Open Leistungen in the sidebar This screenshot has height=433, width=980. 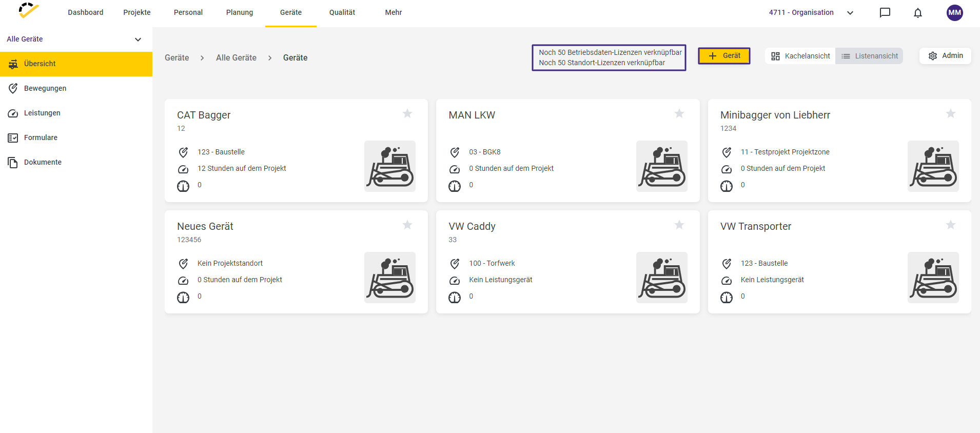coord(76,113)
